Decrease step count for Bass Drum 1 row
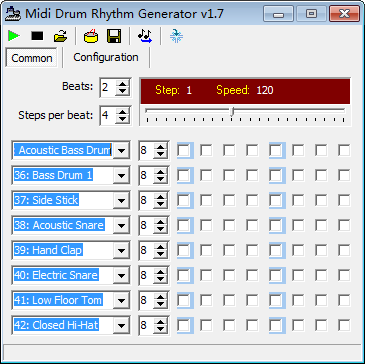Screen dimensions: 365x364 (161, 179)
